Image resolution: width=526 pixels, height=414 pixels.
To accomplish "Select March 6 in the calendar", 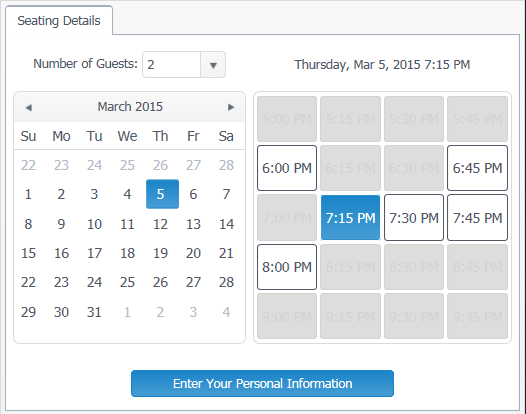I will (x=193, y=194).
